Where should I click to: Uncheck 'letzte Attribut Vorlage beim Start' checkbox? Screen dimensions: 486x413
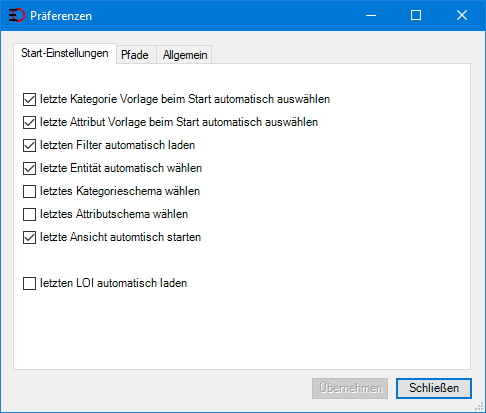[29, 122]
